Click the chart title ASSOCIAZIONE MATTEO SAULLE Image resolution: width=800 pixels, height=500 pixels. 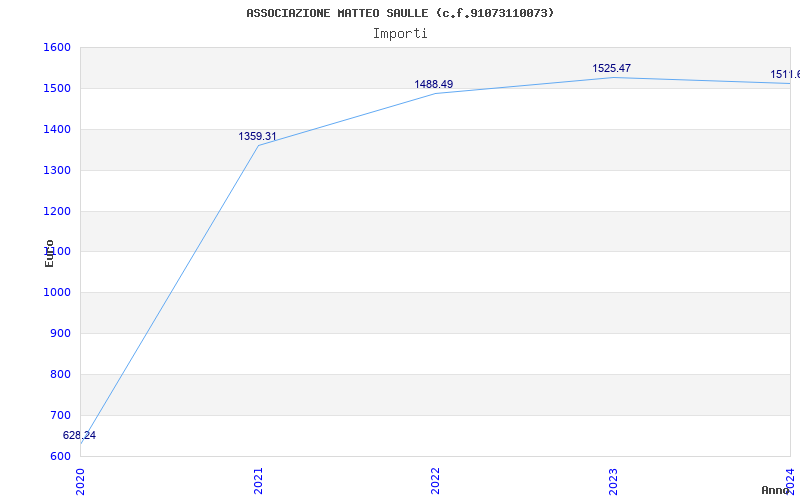(x=400, y=13)
